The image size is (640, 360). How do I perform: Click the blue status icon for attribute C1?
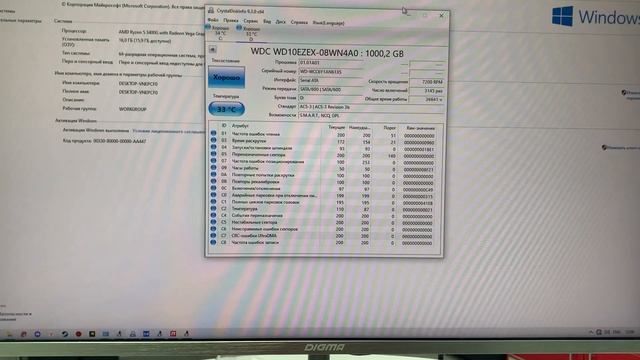point(213,201)
